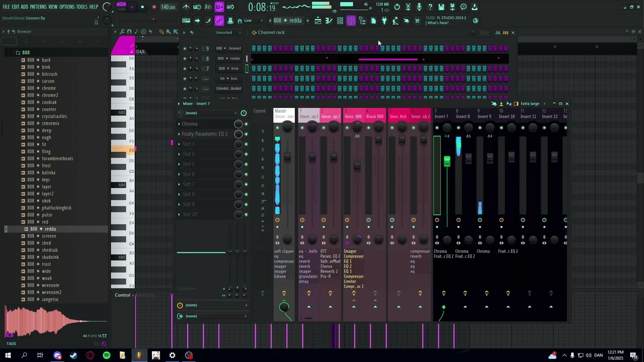Expand Fruity Parametric EQ 2 slot menu

pos(179,134)
